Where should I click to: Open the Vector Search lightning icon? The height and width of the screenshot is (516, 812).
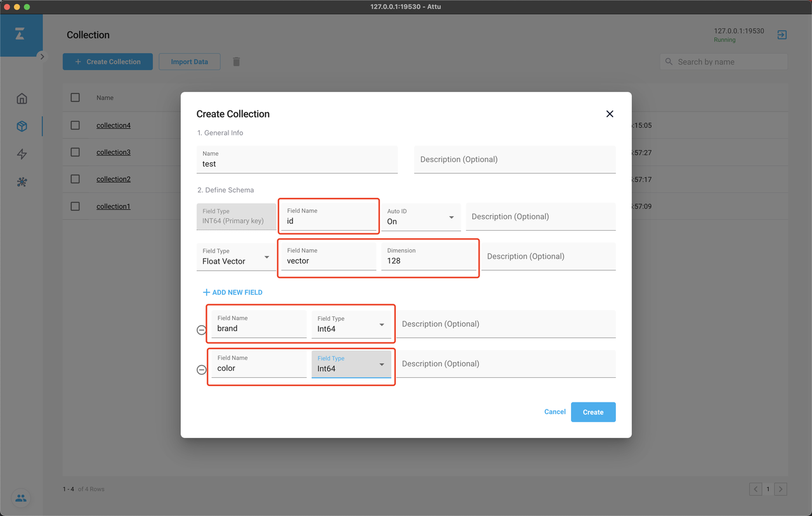click(22, 154)
